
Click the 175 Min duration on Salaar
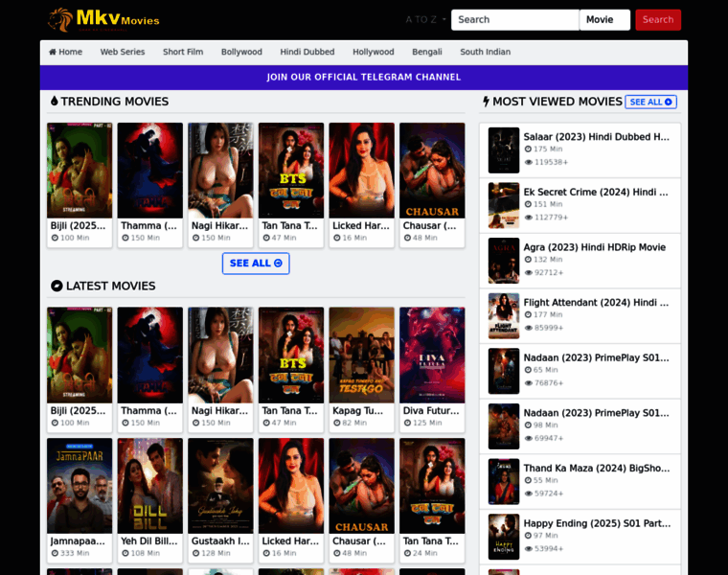[548, 149]
